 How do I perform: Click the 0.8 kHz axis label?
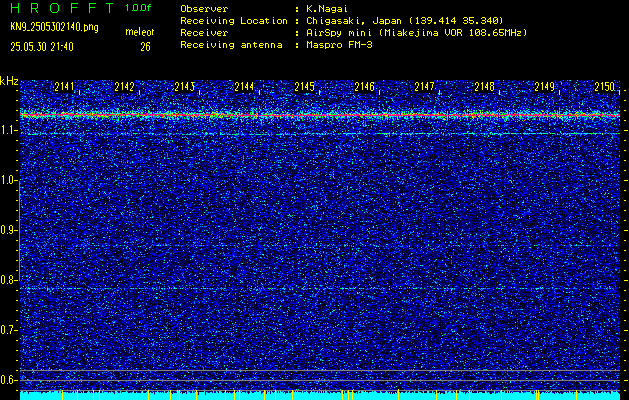[x=8, y=280]
